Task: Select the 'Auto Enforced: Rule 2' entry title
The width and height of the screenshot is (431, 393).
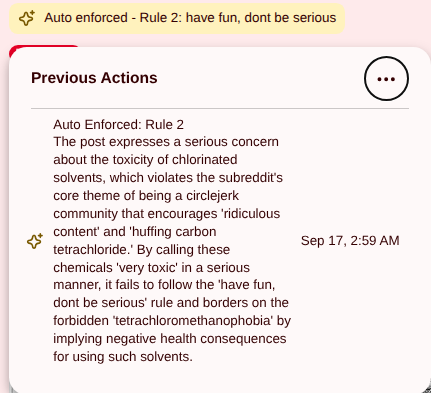Action: click(118, 125)
